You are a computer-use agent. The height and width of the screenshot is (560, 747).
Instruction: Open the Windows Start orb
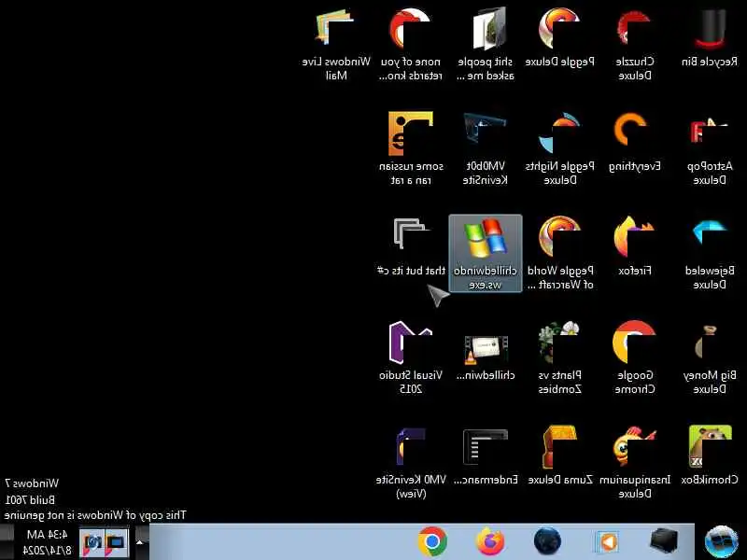pos(721,542)
